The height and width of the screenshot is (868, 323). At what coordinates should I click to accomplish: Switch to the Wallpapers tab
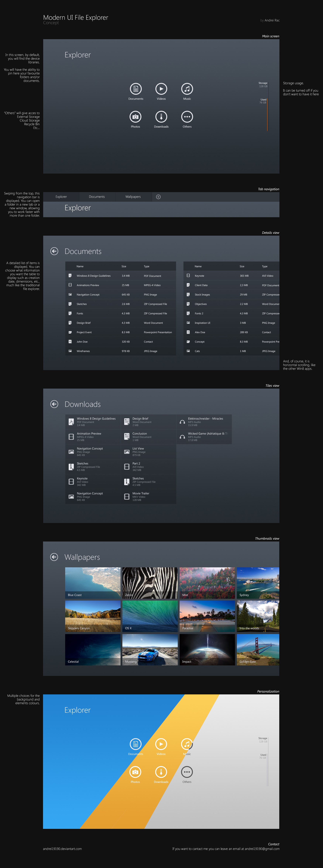pos(133,197)
